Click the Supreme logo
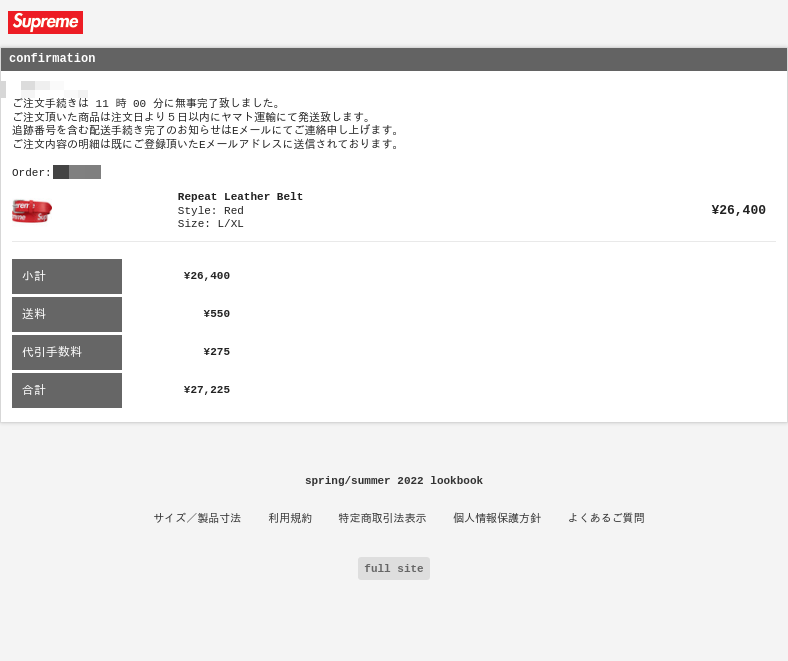 coord(45,22)
